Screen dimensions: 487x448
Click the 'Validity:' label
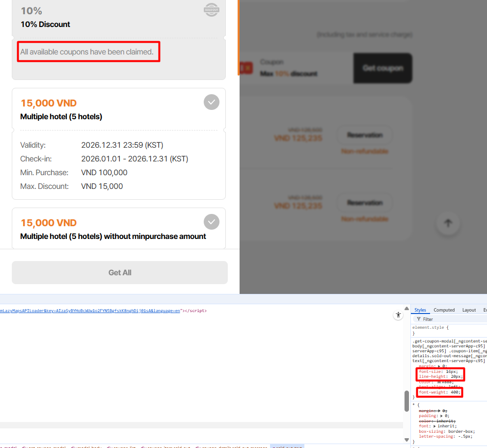pyautogui.click(x=33, y=145)
